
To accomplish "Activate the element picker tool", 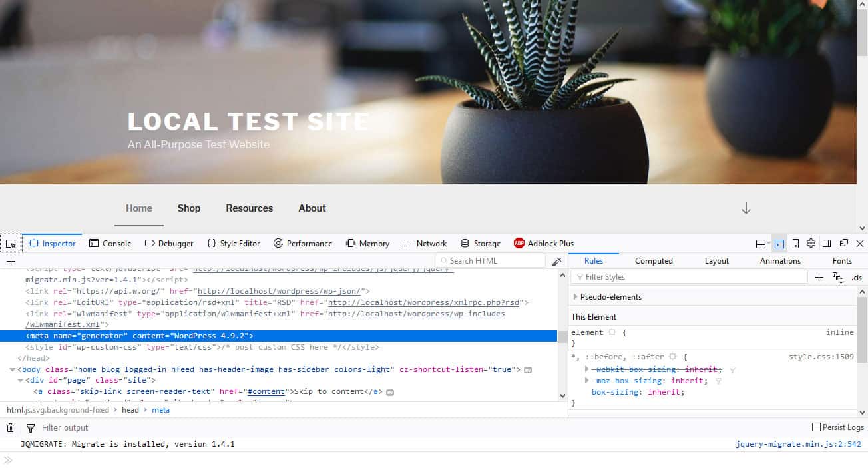I will [x=11, y=244].
